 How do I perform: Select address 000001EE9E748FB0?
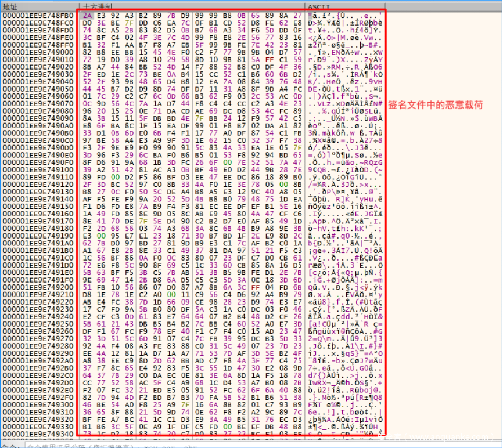(38, 16)
